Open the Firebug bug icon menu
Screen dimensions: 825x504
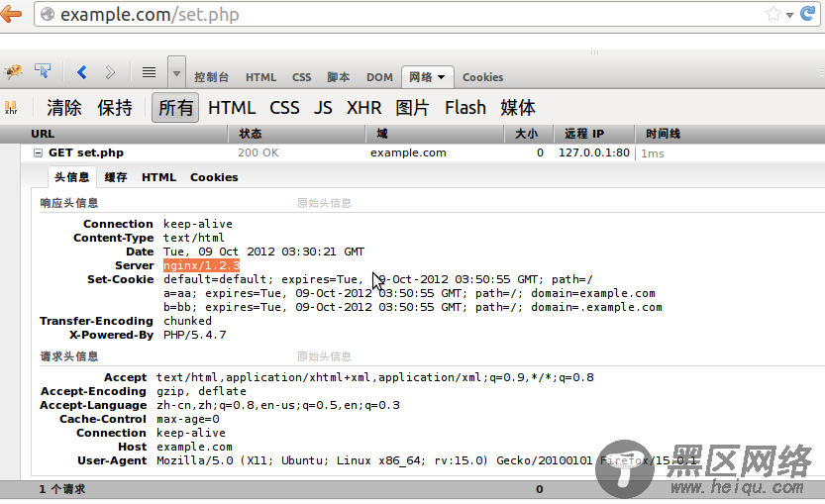pos(13,71)
